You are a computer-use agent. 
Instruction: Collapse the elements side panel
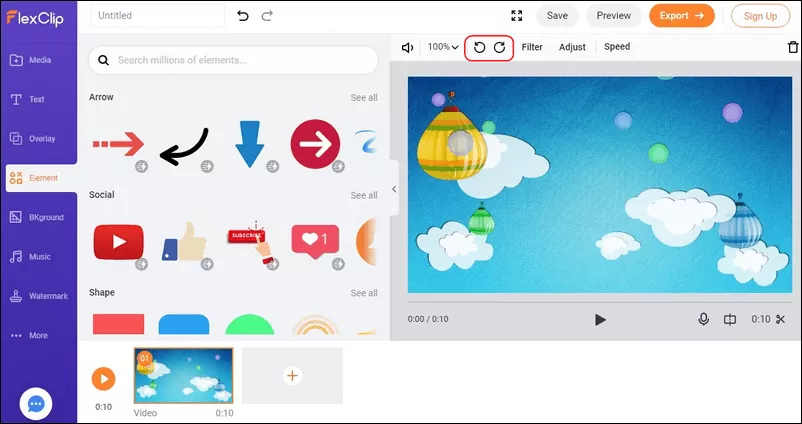point(394,189)
